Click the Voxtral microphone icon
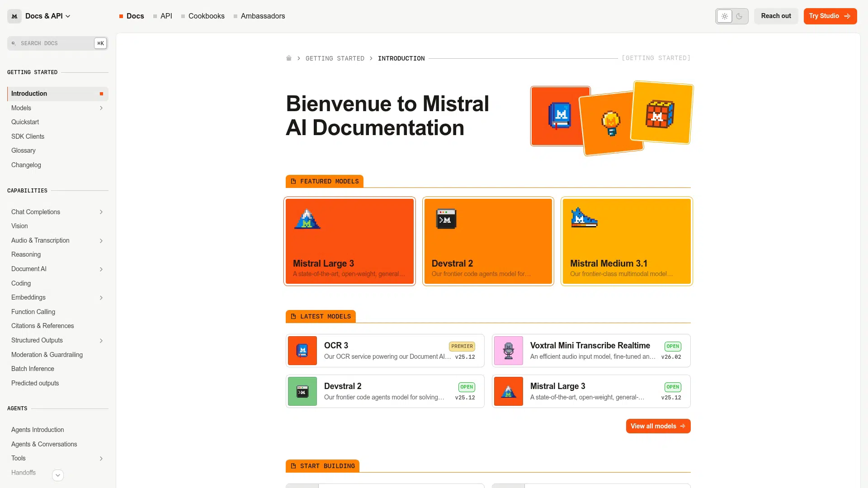This screenshot has height=488, width=868. [x=509, y=351]
